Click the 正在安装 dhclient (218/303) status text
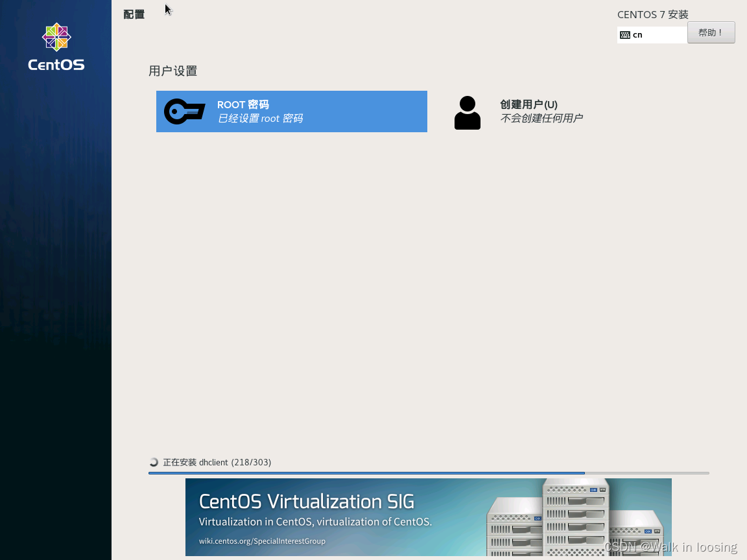The image size is (747, 560). click(x=217, y=462)
